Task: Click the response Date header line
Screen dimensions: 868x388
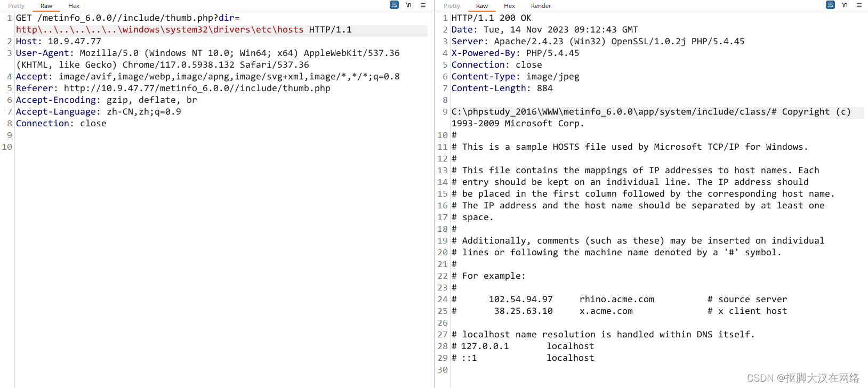Action: [545, 30]
